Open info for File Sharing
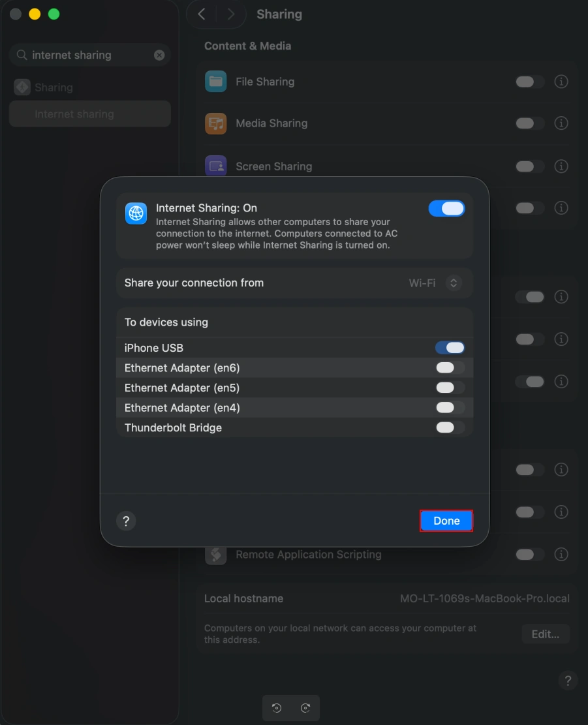The height and width of the screenshot is (725, 588). click(561, 82)
